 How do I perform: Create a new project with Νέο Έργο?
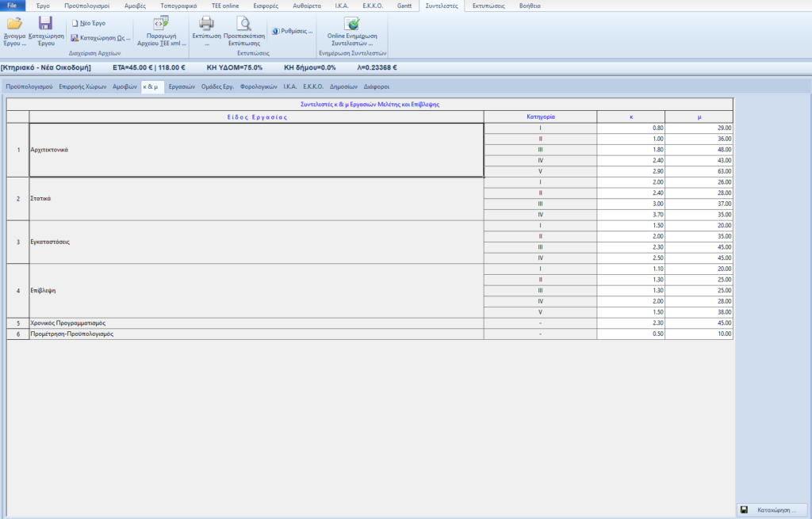89,23
